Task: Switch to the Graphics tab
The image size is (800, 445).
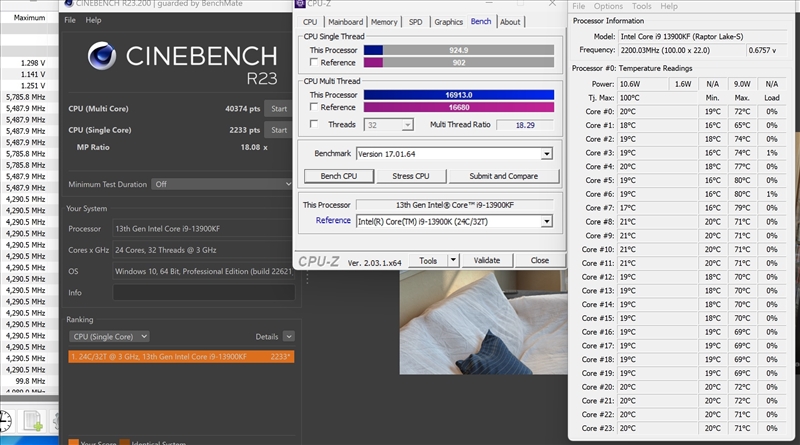Action: click(x=448, y=22)
